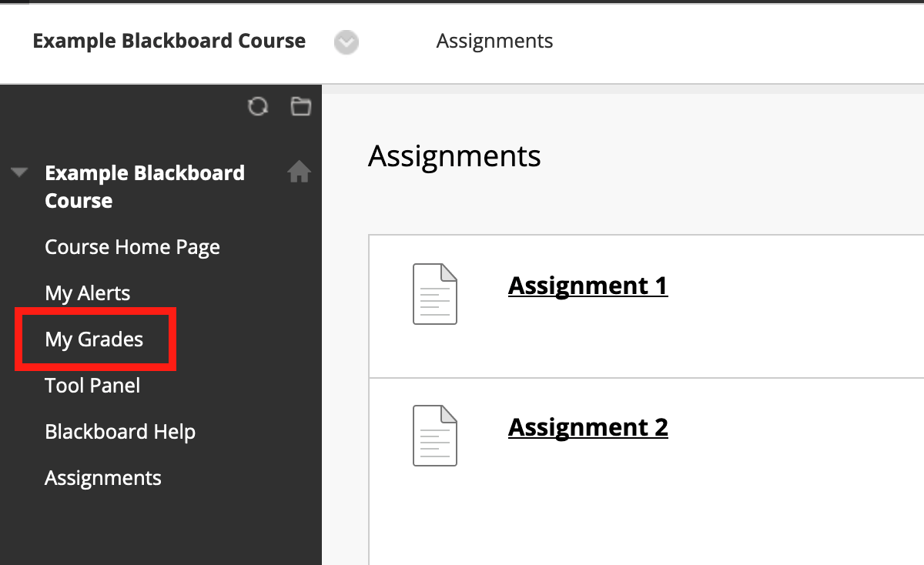Click the Assignment 2 document icon
924x565 pixels.
[x=435, y=435]
